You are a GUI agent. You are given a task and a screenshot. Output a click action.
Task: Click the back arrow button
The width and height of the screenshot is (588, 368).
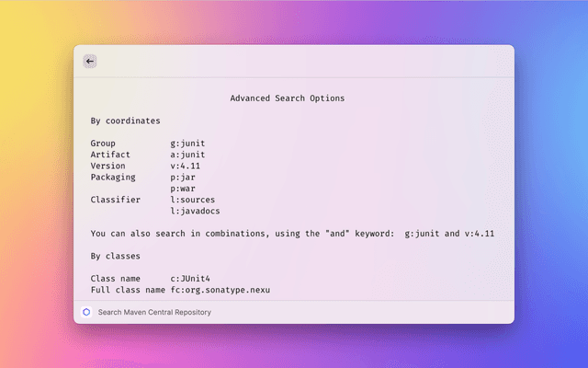[89, 61]
